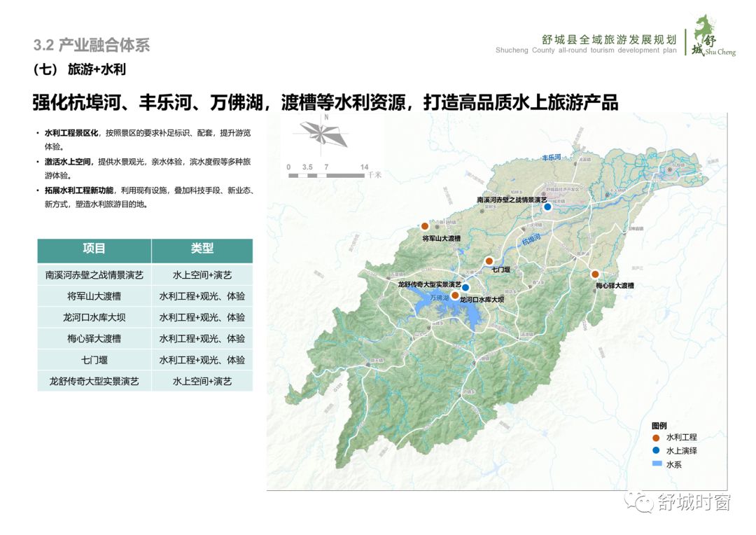The image size is (756, 535).
Task: Select the 七门堰 cell in the table
Action: (94, 360)
